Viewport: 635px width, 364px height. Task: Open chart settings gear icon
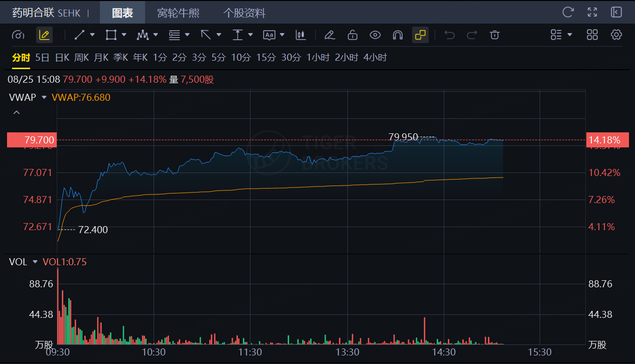click(x=616, y=35)
